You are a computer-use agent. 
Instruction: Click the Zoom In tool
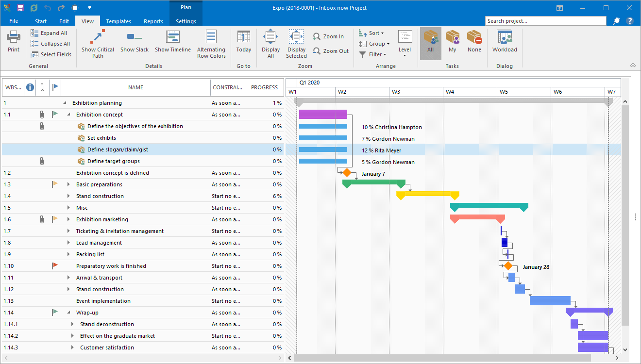(329, 36)
